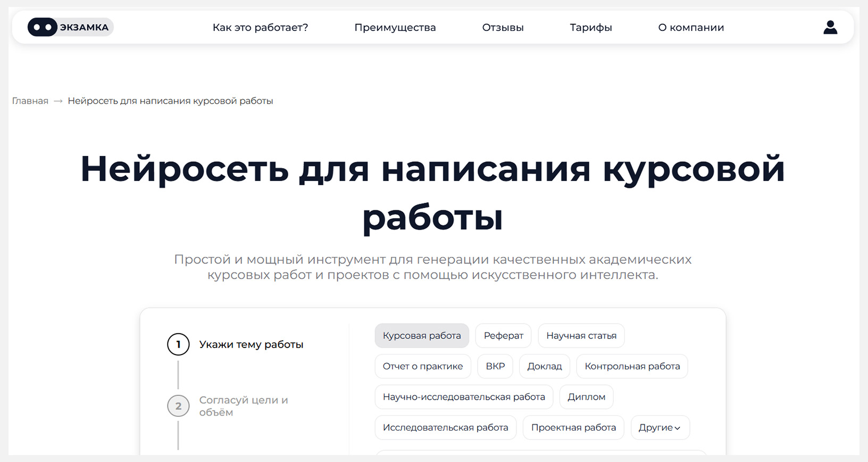Pick the Проектная работа option

[x=573, y=427]
